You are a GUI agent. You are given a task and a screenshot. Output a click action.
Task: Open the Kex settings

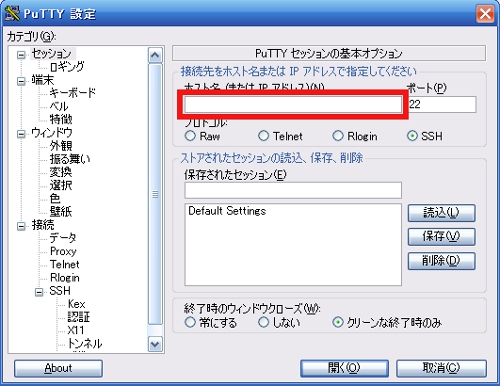coord(76,304)
